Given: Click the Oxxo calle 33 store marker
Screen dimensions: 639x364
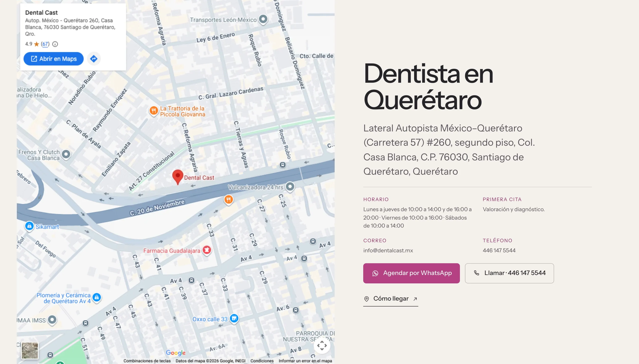Looking at the screenshot, I should coord(234,318).
